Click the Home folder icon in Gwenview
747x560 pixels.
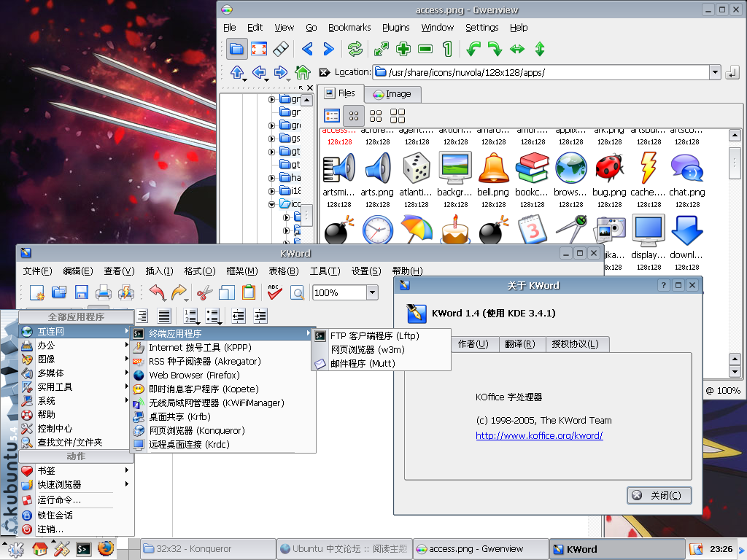303,72
